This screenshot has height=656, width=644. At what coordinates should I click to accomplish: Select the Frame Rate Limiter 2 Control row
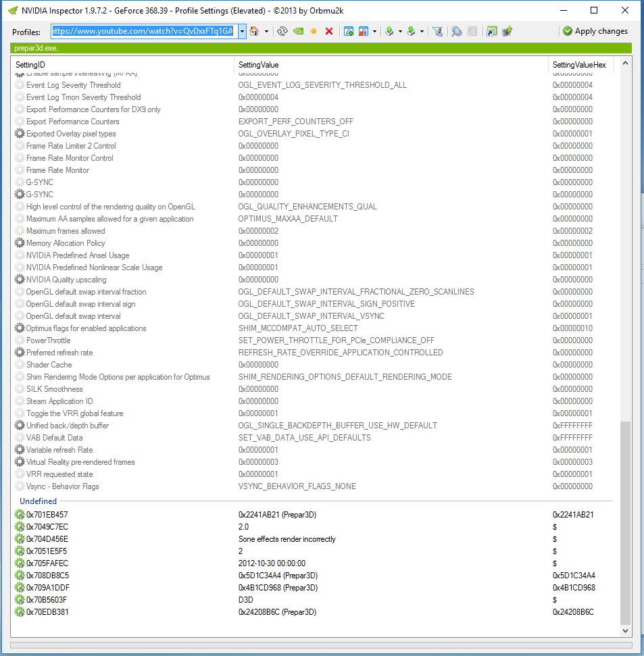click(x=314, y=146)
